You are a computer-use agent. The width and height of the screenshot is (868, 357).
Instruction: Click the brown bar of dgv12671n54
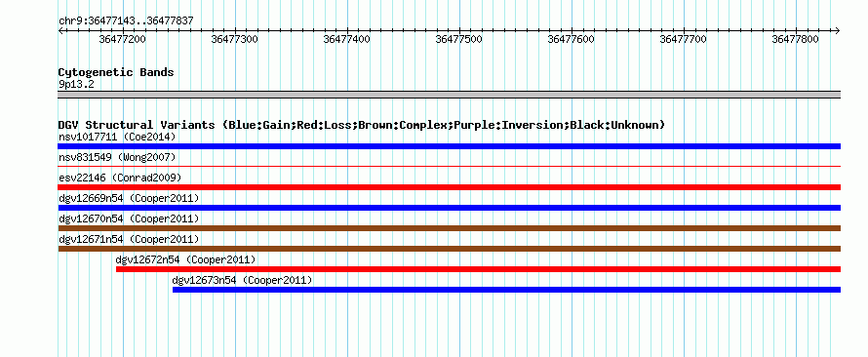point(449,249)
